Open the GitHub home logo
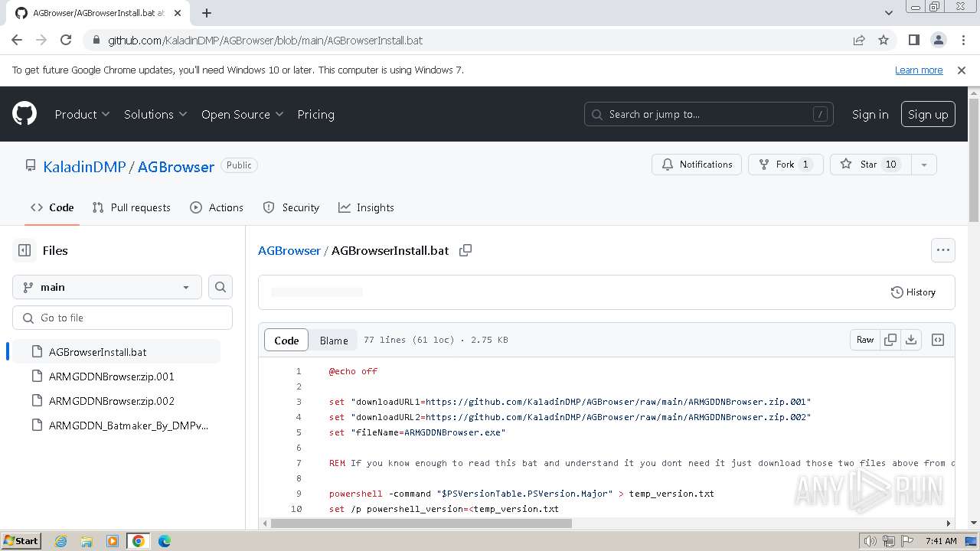 pyautogui.click(x=24, y=114)
